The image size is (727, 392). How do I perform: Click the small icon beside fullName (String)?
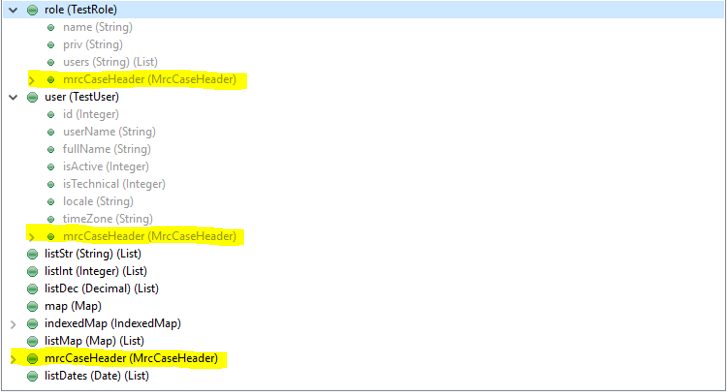click(x=51, y=149)
